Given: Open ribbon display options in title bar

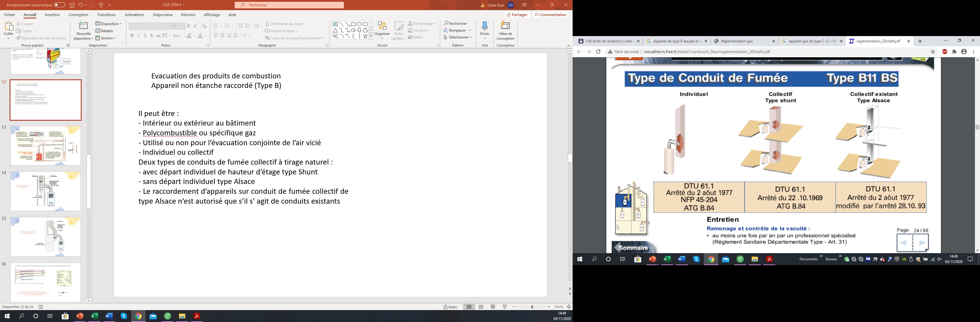Looking at the screenshot, I should 525,5.
